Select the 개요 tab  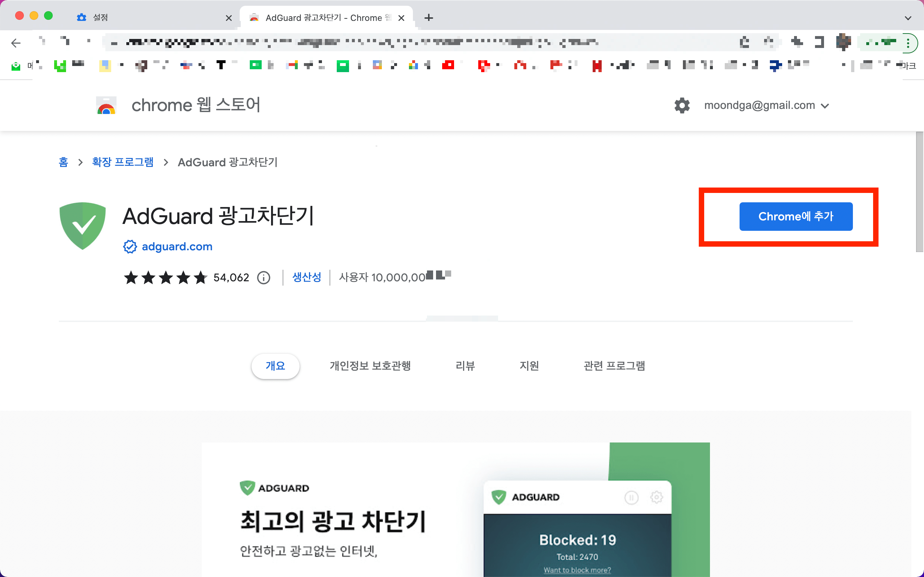click(x=275, y=366)
